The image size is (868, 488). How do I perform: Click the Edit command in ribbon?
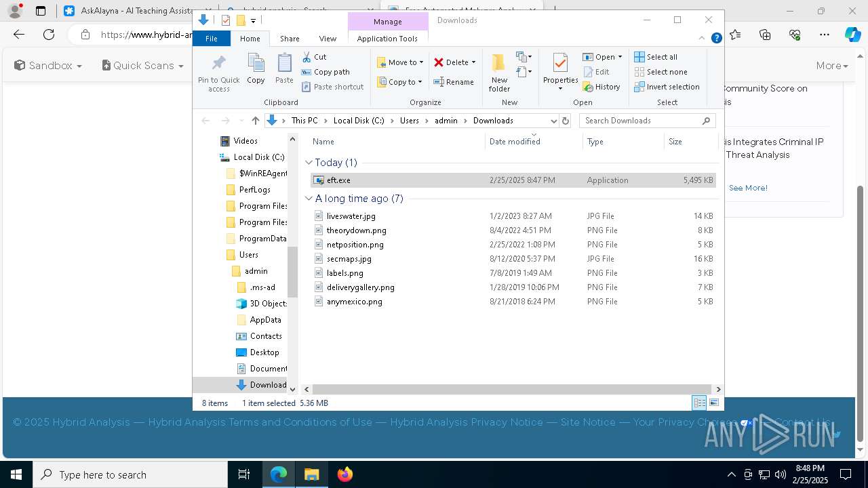(x=595, y=72)
